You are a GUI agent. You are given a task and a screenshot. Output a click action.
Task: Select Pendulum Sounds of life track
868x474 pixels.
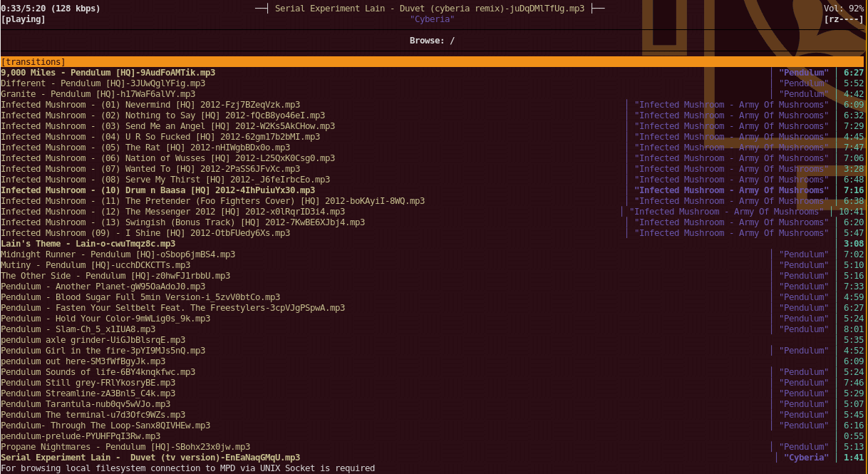click(x=433, y=372)
